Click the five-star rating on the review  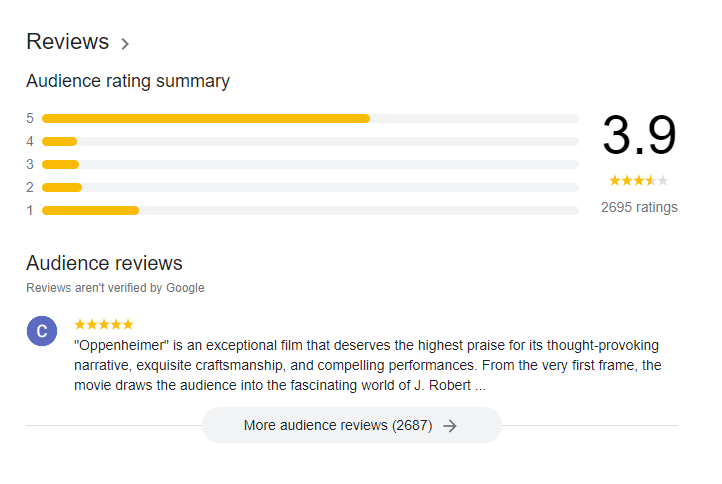click(104, 325)
